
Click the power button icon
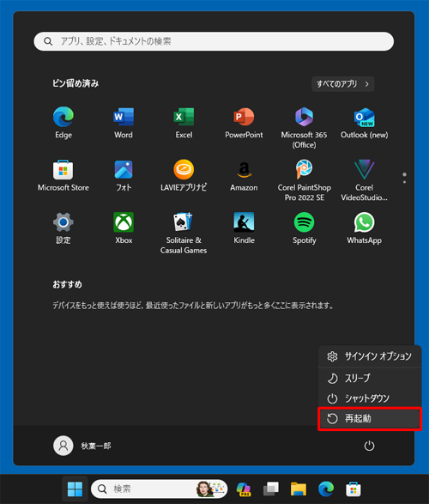point(369,446)
